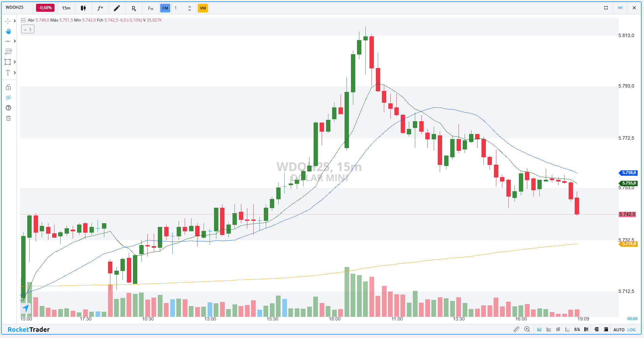Open the 15m timeframe selector
The width and height of the screenshot is (644, 338).
click(x=66, y=8)
